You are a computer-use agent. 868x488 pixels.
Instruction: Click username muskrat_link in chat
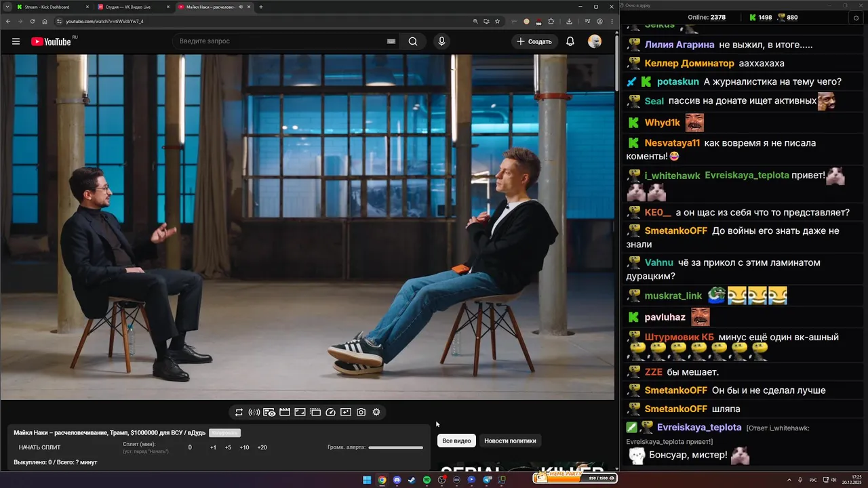click(x=673, y=296)
